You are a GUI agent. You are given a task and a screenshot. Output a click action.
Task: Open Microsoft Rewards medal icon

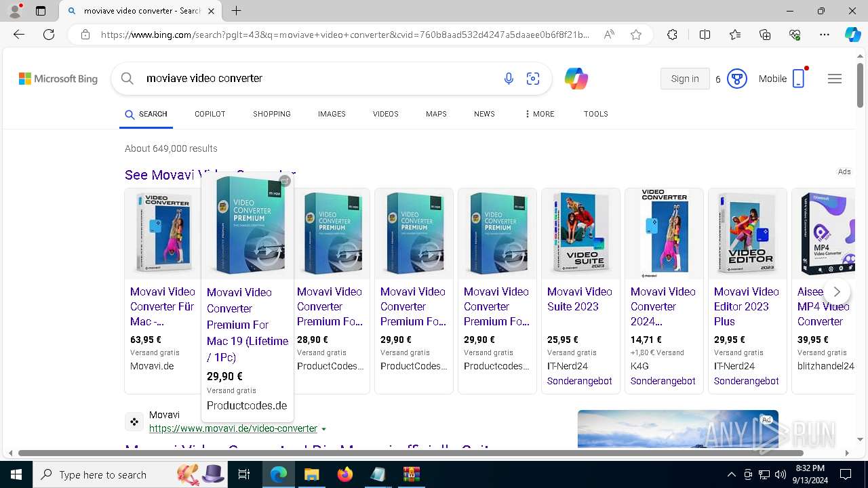737,79
